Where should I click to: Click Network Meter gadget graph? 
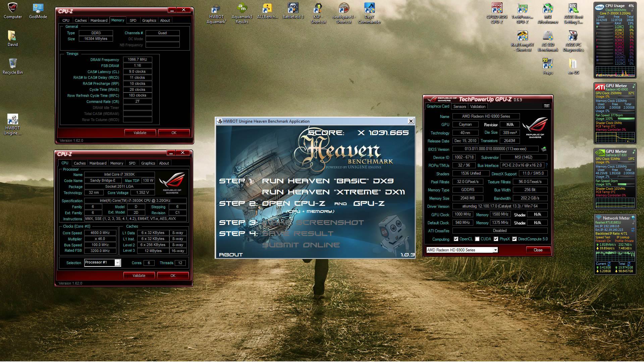coord(615,256)
